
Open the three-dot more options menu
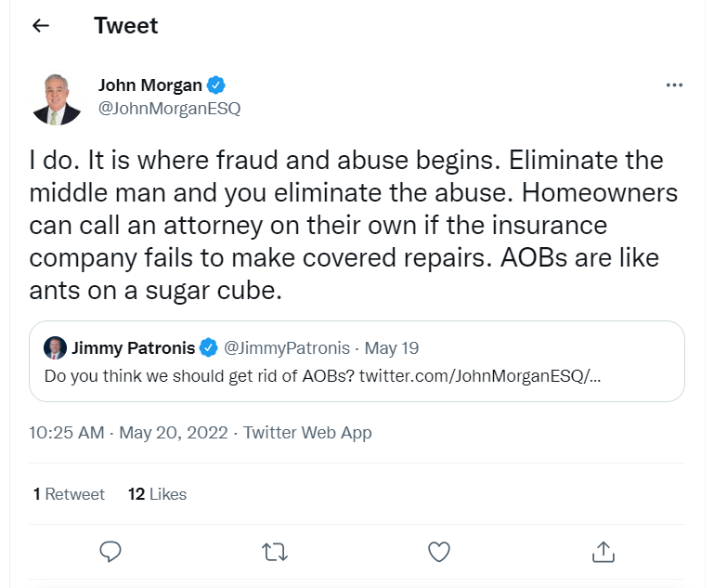coord(674,85)
